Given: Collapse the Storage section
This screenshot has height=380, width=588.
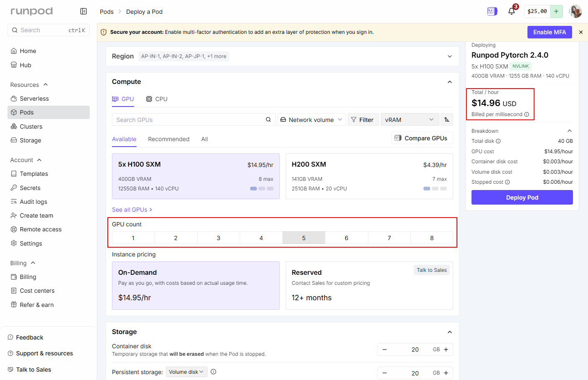Looking at the screenshot, I should (450, 332).
